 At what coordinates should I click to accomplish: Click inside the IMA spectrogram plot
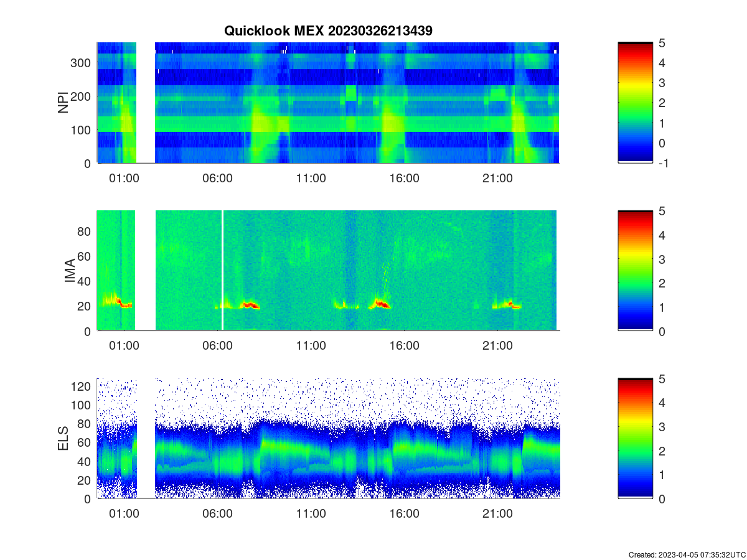pyautogui.click(x=328, y=271)
